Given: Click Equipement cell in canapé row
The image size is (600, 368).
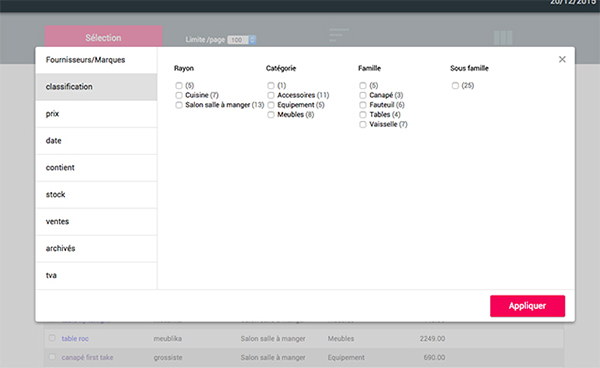Looking at the screenshot, I should click(x=346, y=357).
